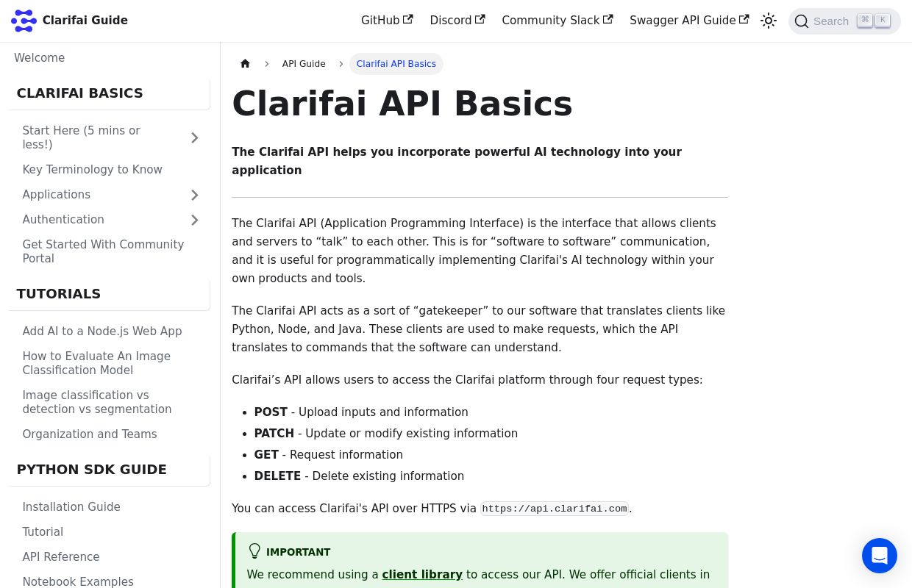Open Add AI to a Node.js Web App
This screenshot has height=588, width=912.
[102, 331]
